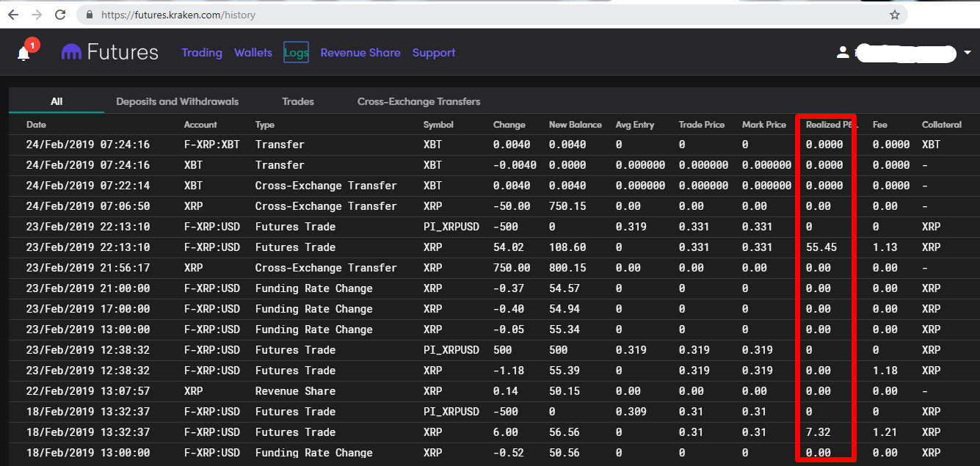The width and height of the screenshot is (980, 466).
Task: Click the date 24/Feb/2019 07:06:50
Action: tap(88, 206)
